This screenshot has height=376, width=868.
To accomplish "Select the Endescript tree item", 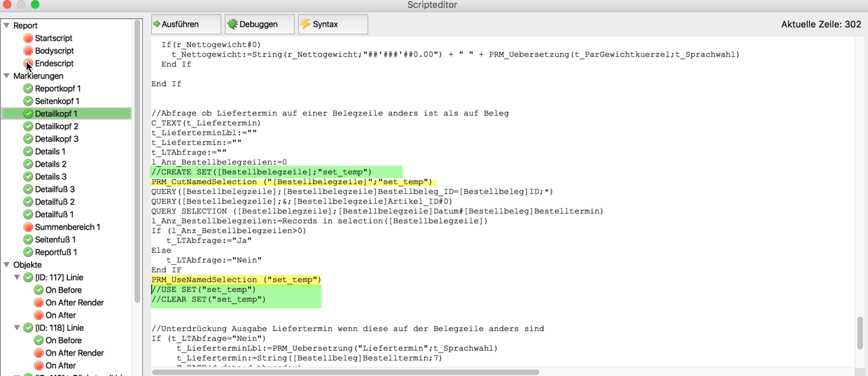I will coord(54,64).
